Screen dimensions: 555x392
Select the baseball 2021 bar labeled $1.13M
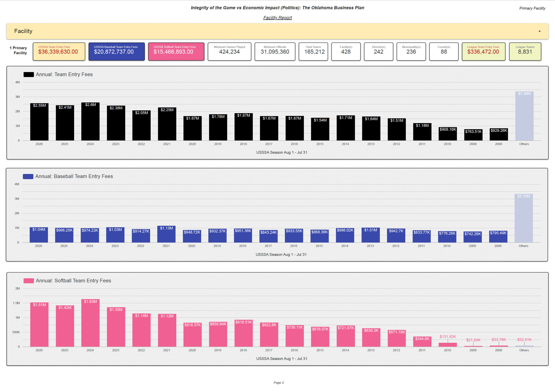point(166,234)
